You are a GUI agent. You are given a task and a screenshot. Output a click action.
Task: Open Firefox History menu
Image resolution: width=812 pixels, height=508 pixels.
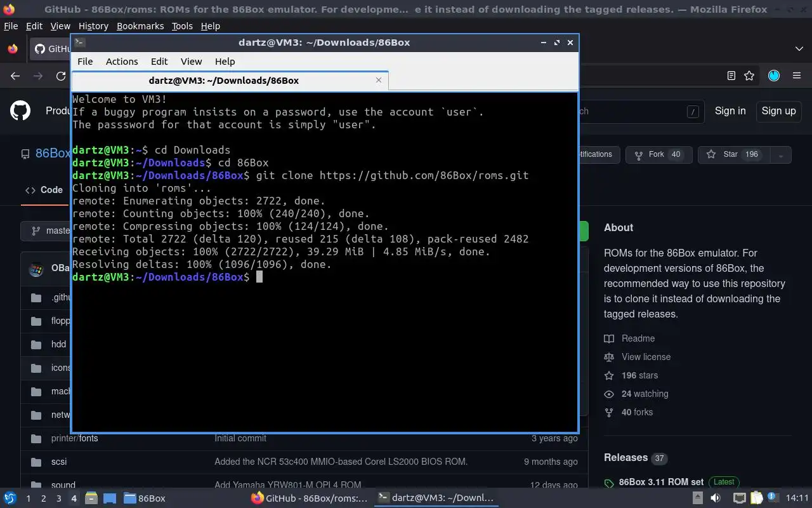click(93, 26)
